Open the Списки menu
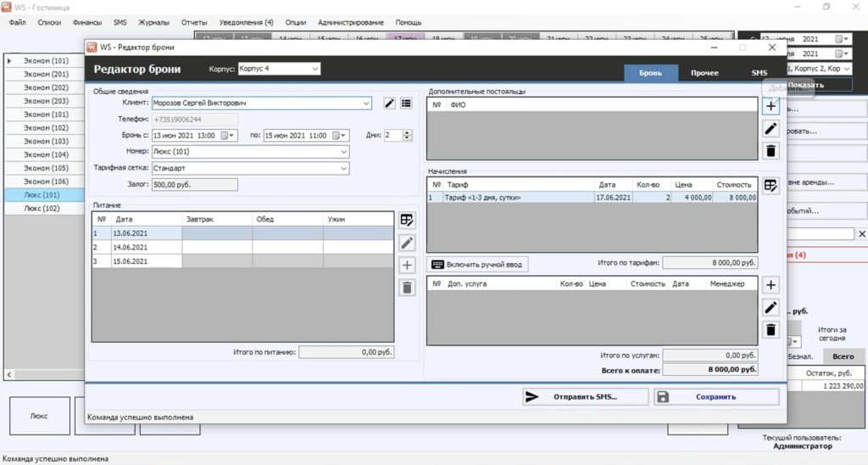The height and width of the screenshot is (465, 868). [x=49, y=23]
